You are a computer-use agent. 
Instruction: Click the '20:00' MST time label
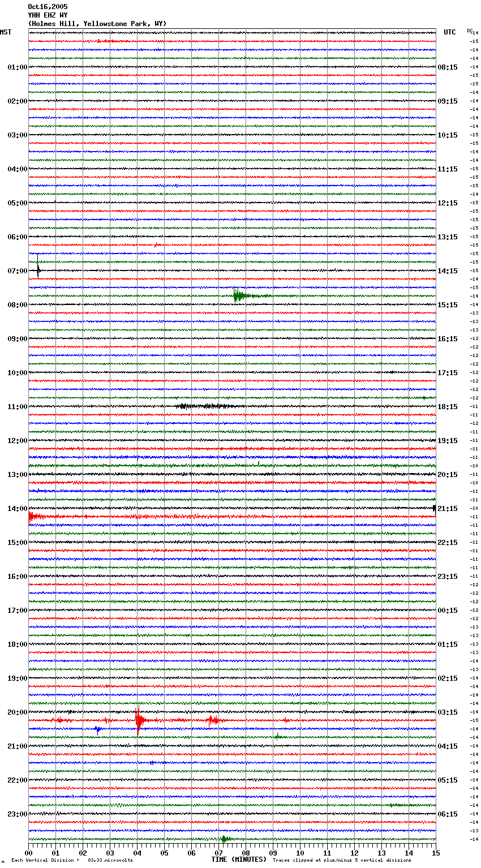coord(18,712)
